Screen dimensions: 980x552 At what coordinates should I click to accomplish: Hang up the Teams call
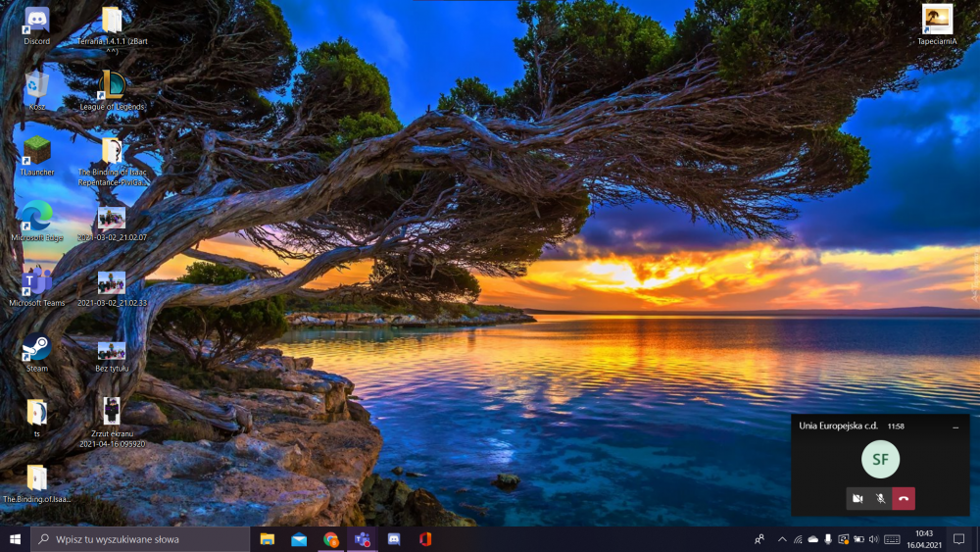pyautogui.click(x=904, y=499)
